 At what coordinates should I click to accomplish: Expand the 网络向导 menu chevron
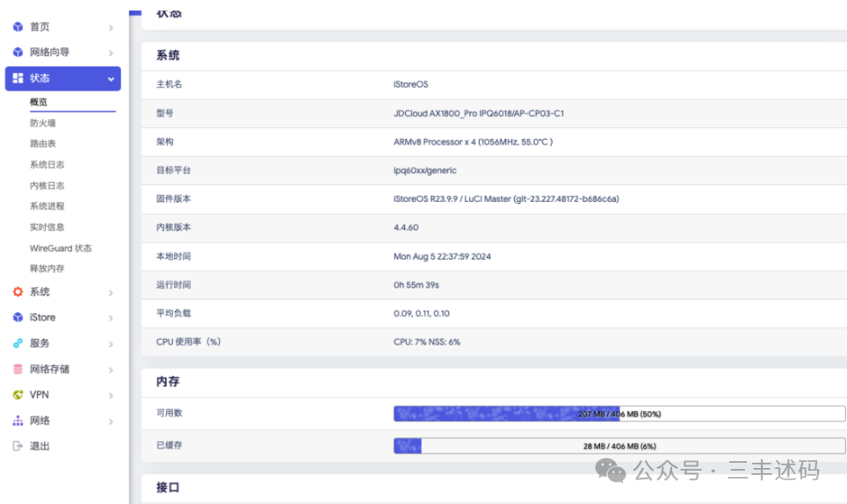tap(111, 53)
